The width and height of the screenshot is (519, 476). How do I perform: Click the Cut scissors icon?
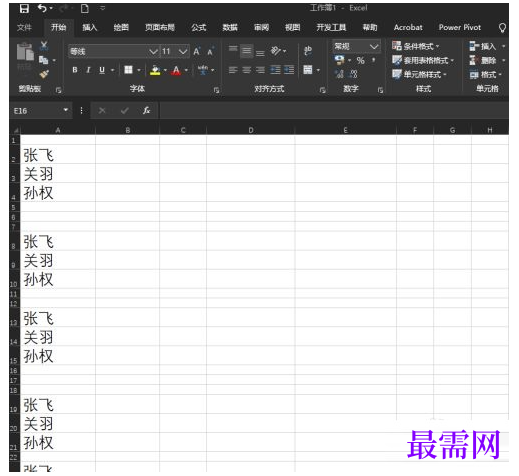[x=44, y=45]
